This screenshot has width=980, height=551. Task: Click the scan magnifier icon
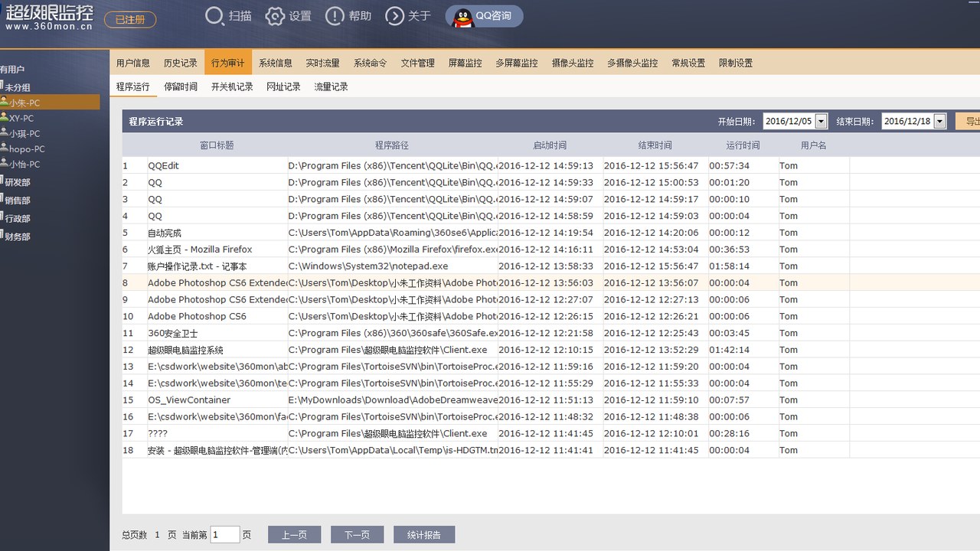pyautogui.click(x=214, y=16)
